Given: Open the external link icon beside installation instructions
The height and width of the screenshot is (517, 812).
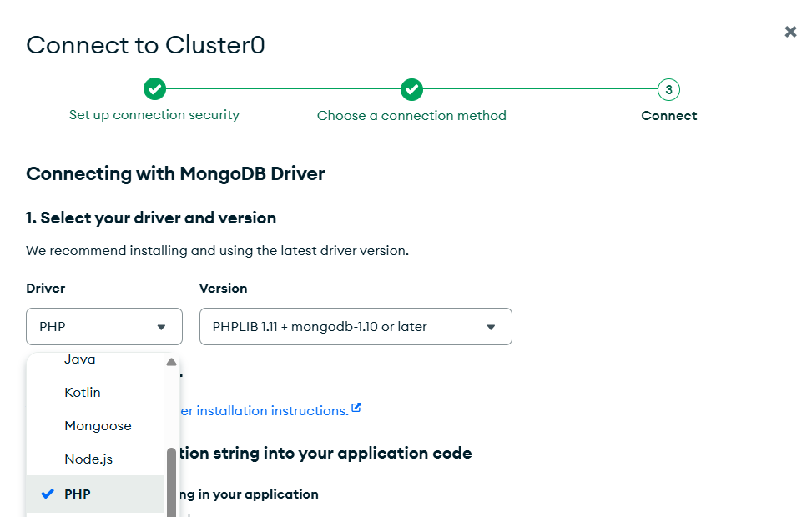Looking at the screenshot, I should tap(356, 408).
